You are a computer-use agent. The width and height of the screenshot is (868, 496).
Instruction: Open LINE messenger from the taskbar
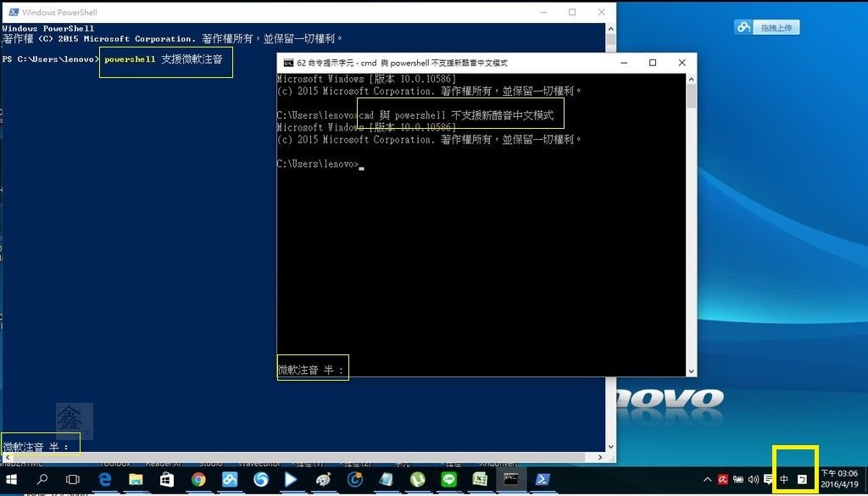coord(448,479)
